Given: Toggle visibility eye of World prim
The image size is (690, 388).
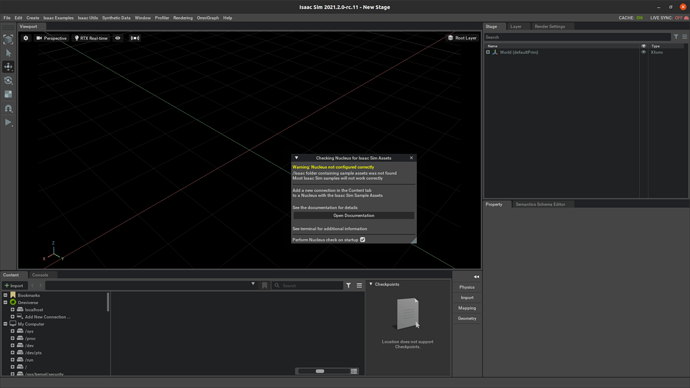Looking at the screenshot, I should 643,52.
